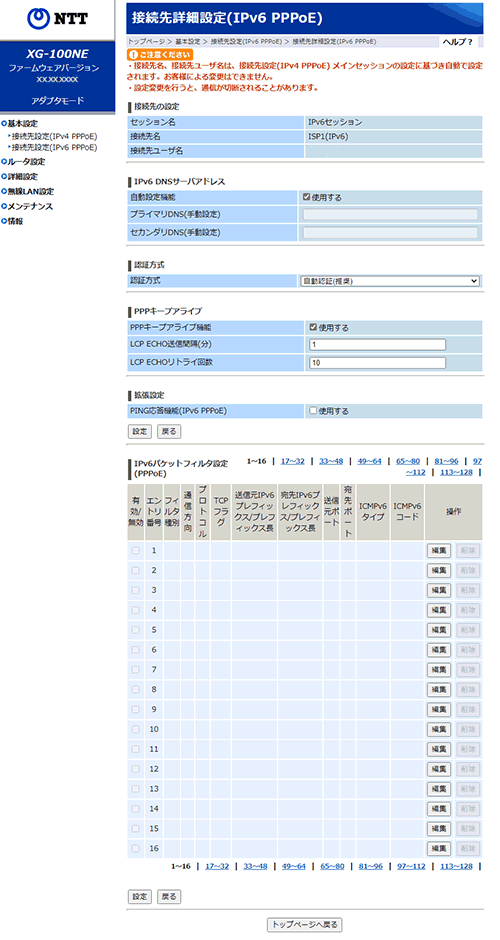Image resolution: width=500 pixels, height=940 pixels.
Task: Click the NTT logo
Action: (x=58, y=19)
